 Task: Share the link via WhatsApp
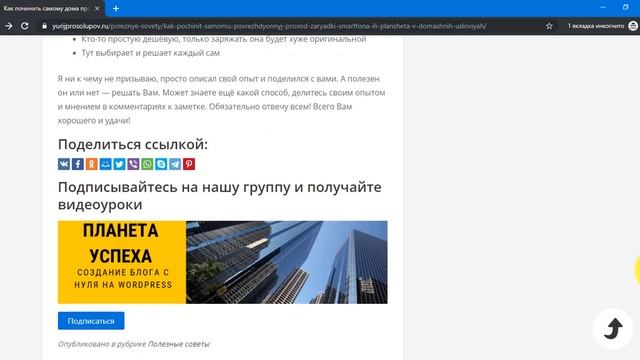pyautogui.click(x=147, y=164)
